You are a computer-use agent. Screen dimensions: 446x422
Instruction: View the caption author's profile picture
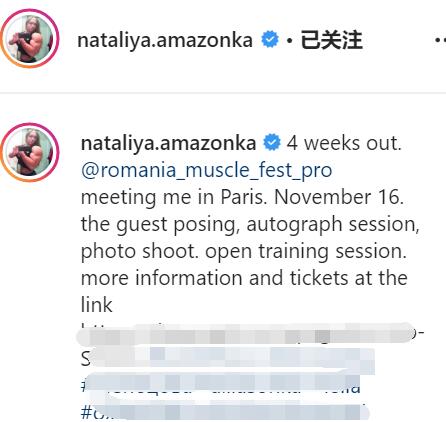[29, 152]
